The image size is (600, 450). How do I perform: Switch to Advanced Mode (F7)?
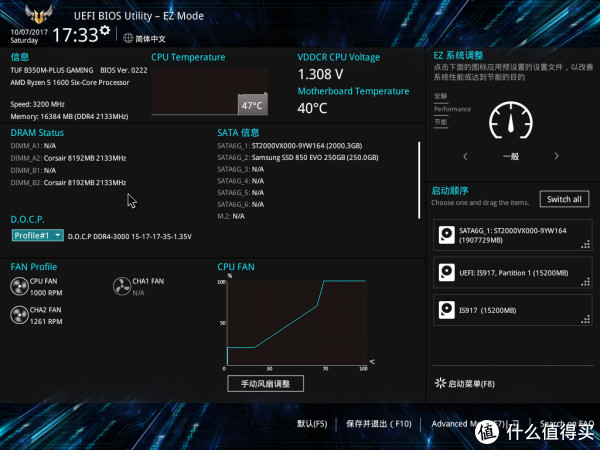[x=469, y=424]
